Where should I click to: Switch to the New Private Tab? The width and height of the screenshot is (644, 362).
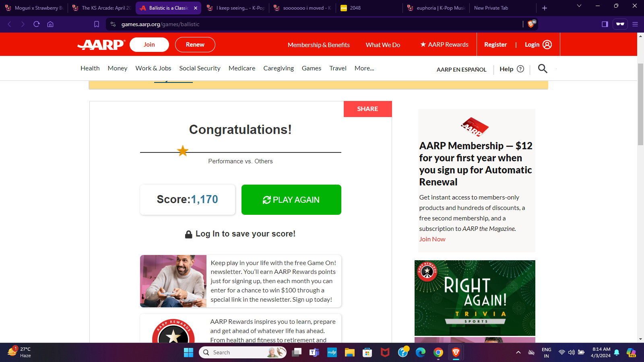(x=504, y=8)
